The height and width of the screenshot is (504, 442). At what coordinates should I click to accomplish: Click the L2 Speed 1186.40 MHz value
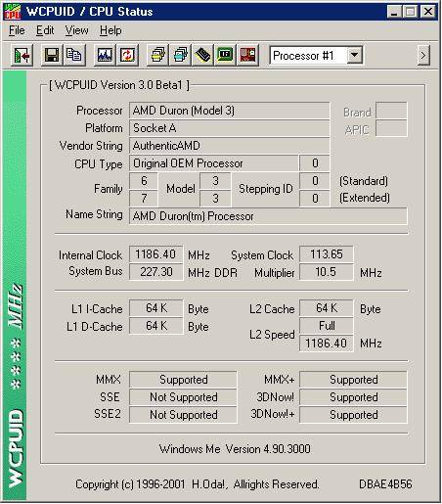coord(326,344)
